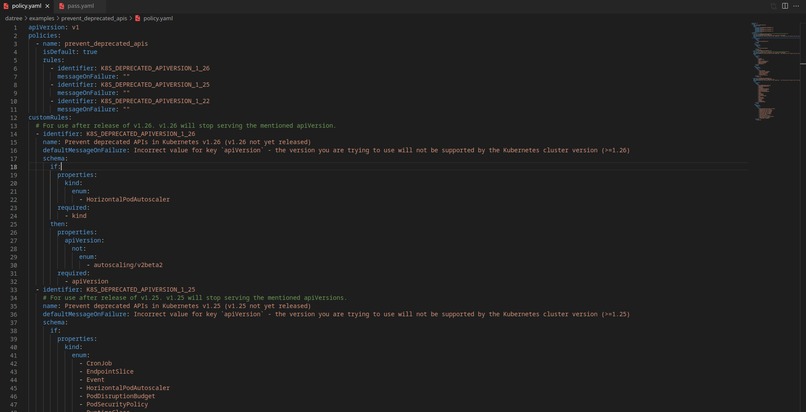Image resolution: width=806 pixels, height=412 pixels.
Task: Click the 'Event' enum entry
Action: (x=96, y=380)
